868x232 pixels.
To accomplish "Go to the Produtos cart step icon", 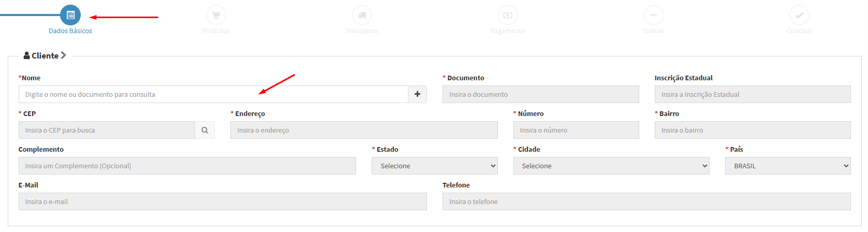I will 216,16.
